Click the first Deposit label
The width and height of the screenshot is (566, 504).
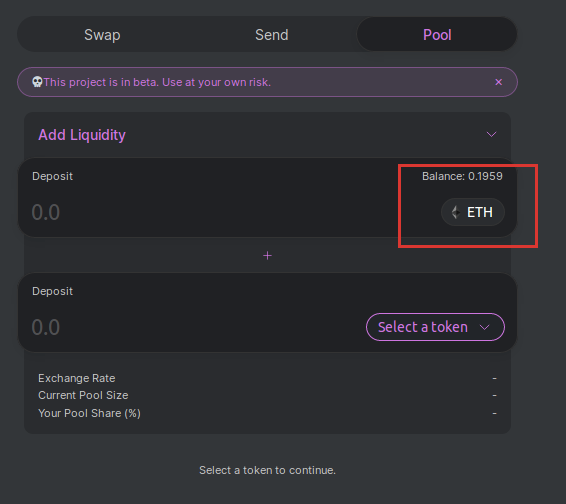pos(52,176)
